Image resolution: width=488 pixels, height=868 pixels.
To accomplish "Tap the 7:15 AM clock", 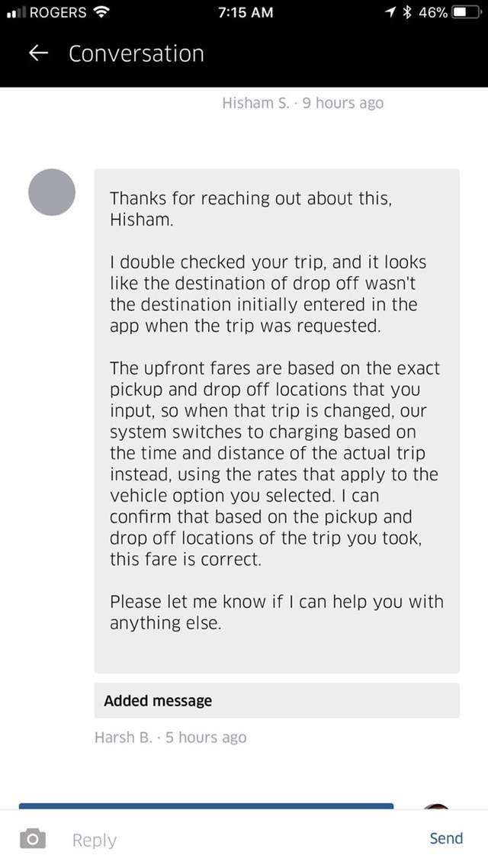I will tap(244, 12).
